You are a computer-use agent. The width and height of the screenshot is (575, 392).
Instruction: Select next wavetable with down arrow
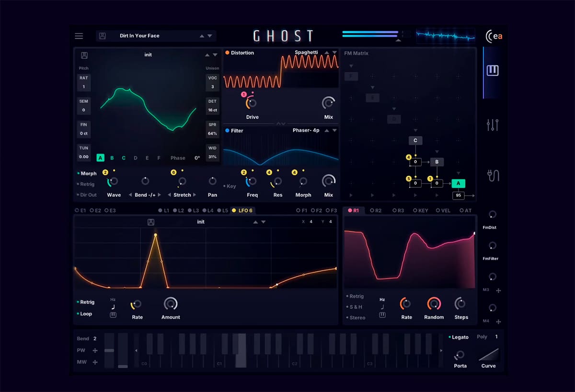click(215, 55)
